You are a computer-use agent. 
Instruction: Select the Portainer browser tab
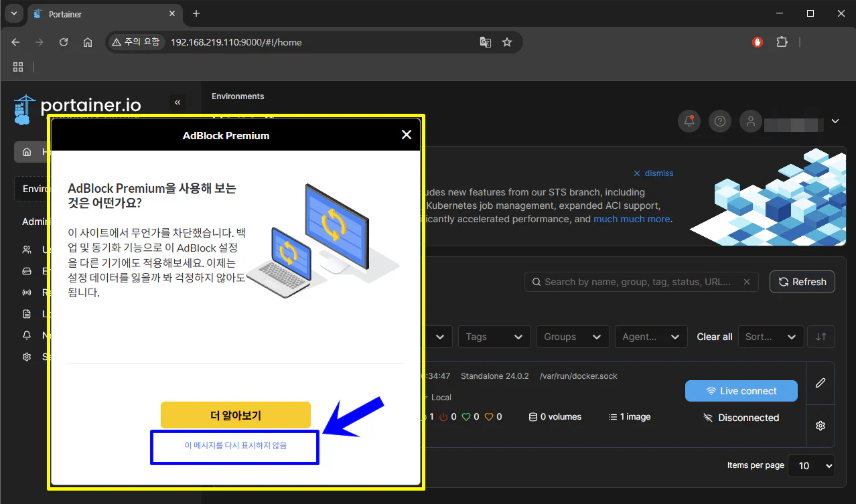pyautogui.click(x=104, y=14)
